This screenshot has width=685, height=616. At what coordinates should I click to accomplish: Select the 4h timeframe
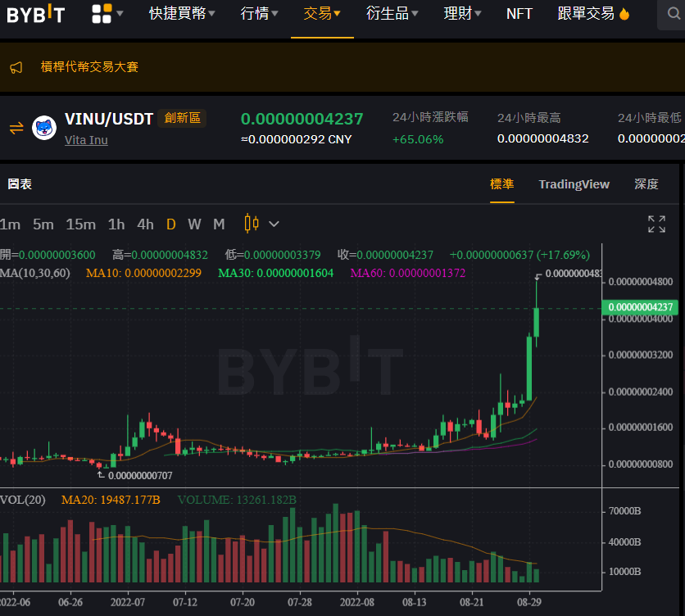pos(146,224)
